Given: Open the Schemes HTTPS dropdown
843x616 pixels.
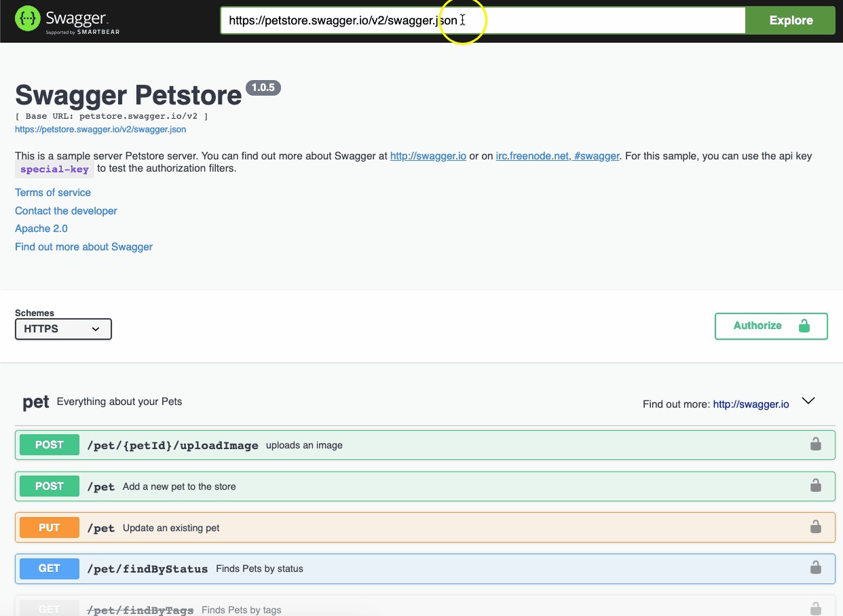Looking at the screenshot, I should 63,329.
